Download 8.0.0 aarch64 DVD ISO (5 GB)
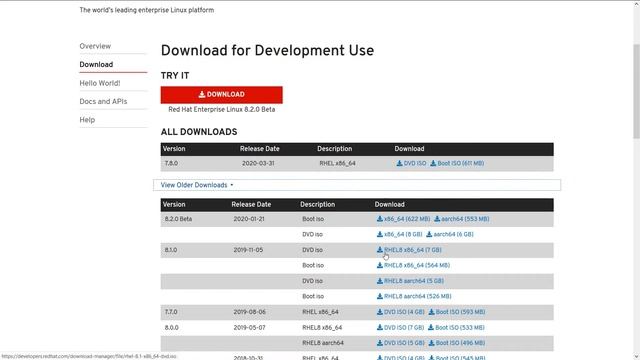 point(401,343)
